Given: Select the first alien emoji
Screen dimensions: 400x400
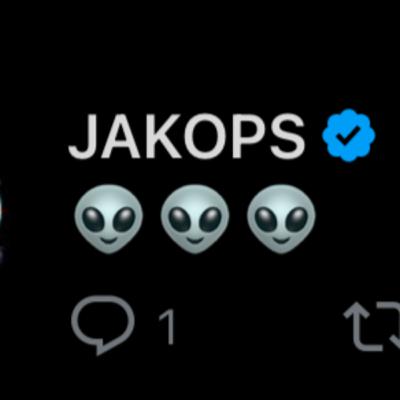Looking at the screenshot, I should coord(108,219).
